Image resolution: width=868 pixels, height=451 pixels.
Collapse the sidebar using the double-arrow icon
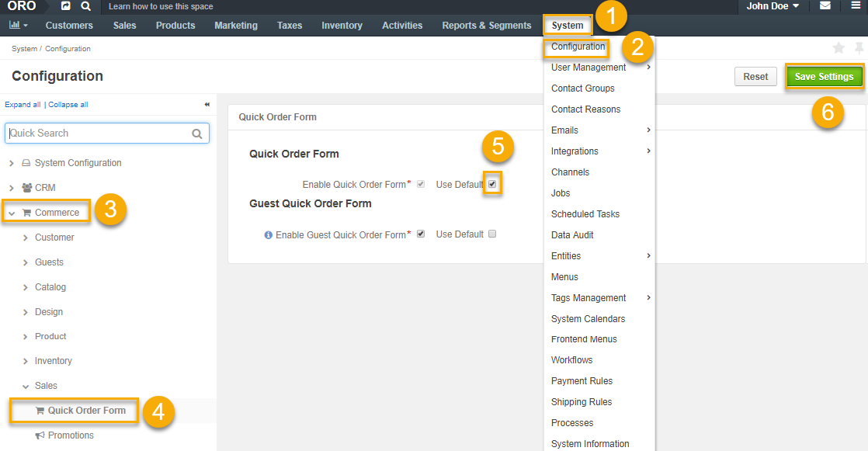(x=207, y=103)
